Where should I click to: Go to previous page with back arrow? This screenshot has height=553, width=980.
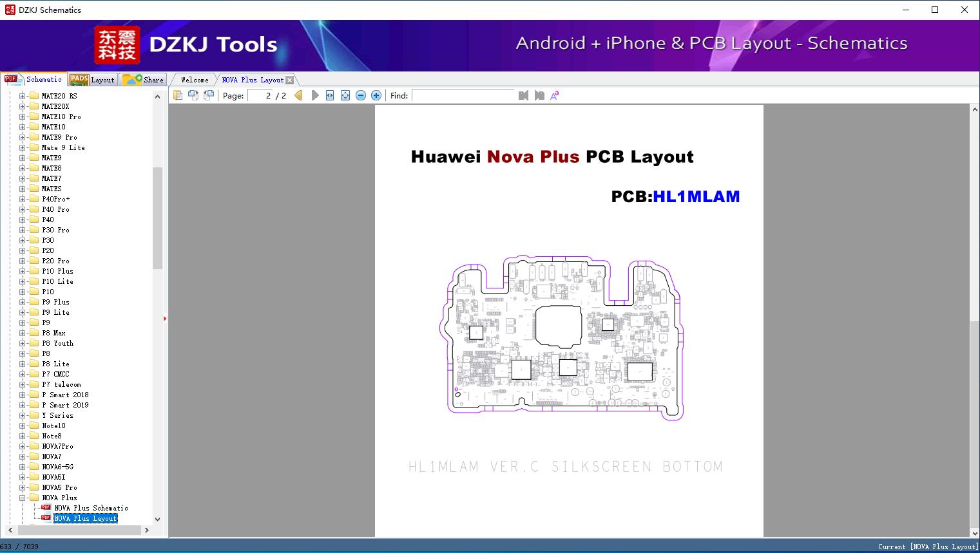tap(298, 95)
